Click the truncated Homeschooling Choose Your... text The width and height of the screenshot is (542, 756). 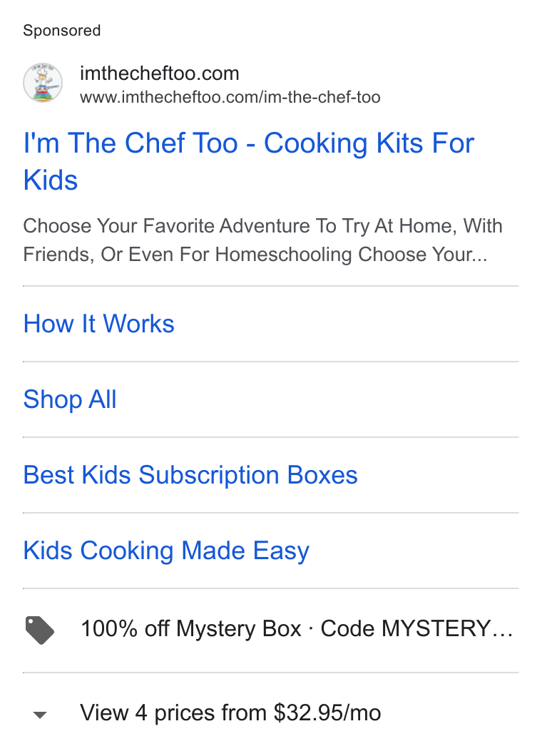tap(351, 254)
